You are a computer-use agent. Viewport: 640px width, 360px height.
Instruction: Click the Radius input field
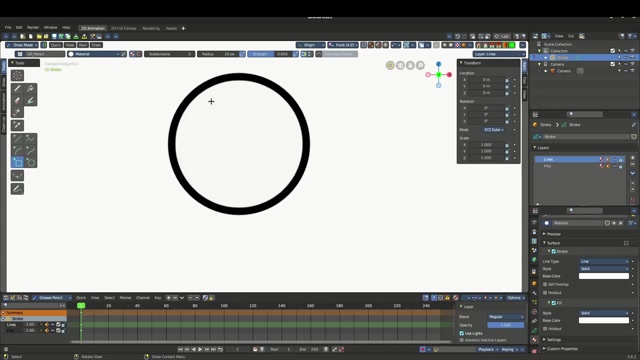click(x=218, y=54)
